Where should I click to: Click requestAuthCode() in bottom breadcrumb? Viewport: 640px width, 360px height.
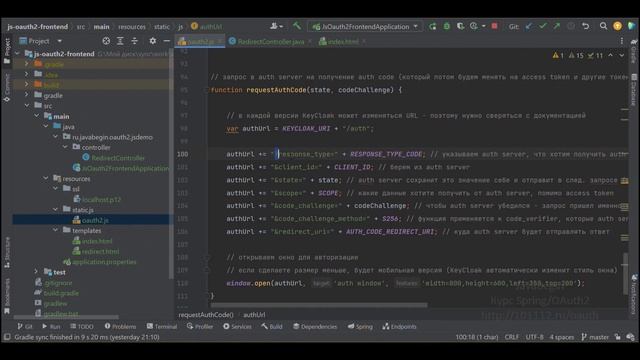tap(206, 315)
